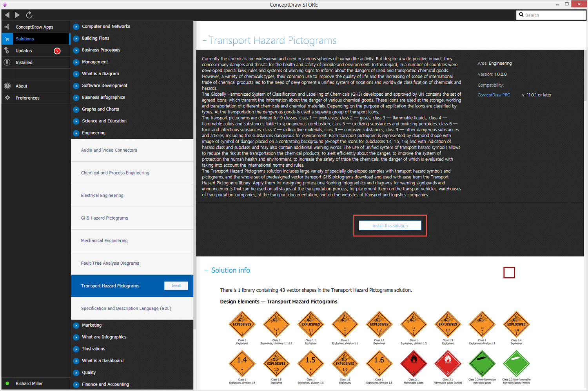Expand the Finance and Accounting category
588x391 pixels.
(76, 384)
